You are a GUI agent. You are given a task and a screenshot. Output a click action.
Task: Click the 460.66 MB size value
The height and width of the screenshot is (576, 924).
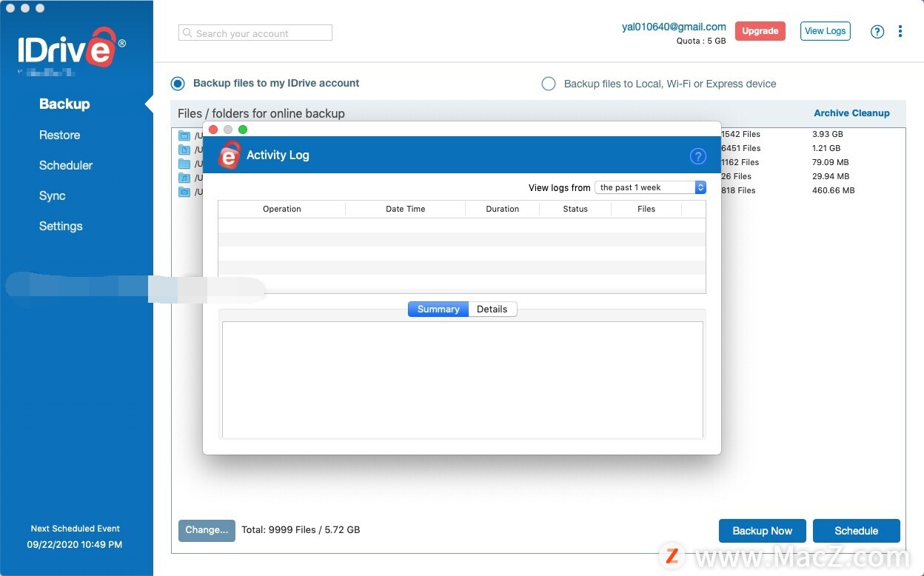[x=834, y=190]
